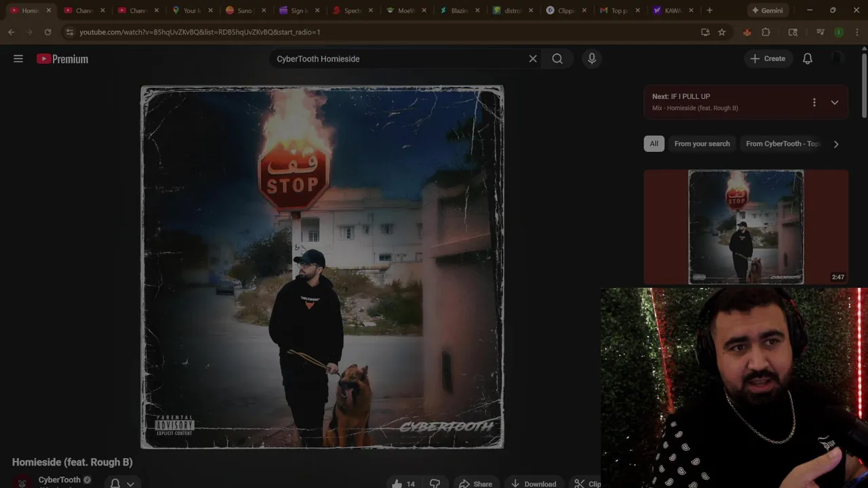This screenshot has width=868, height=488.
Task: Open the Clip scissors button
Action: (587, 483)
